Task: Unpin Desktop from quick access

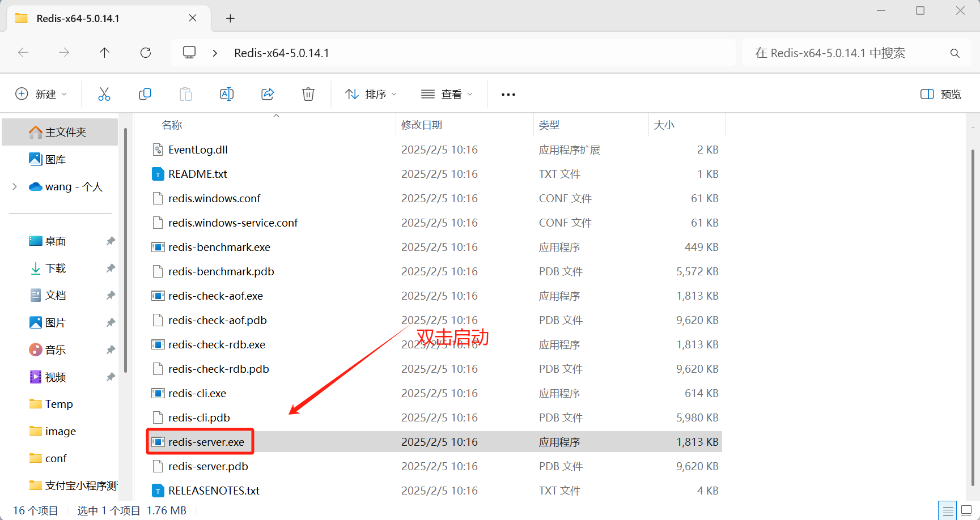Action: click(x=111, y=241)
